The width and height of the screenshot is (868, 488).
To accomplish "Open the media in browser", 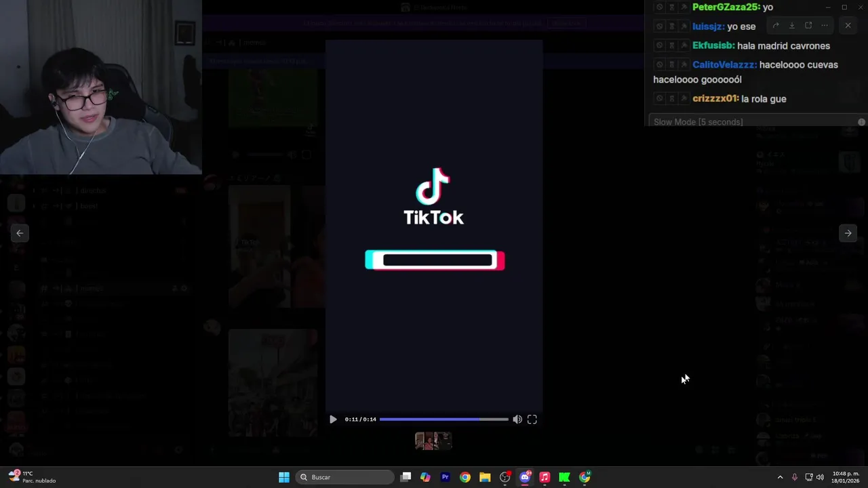I will tap(808, 26).
